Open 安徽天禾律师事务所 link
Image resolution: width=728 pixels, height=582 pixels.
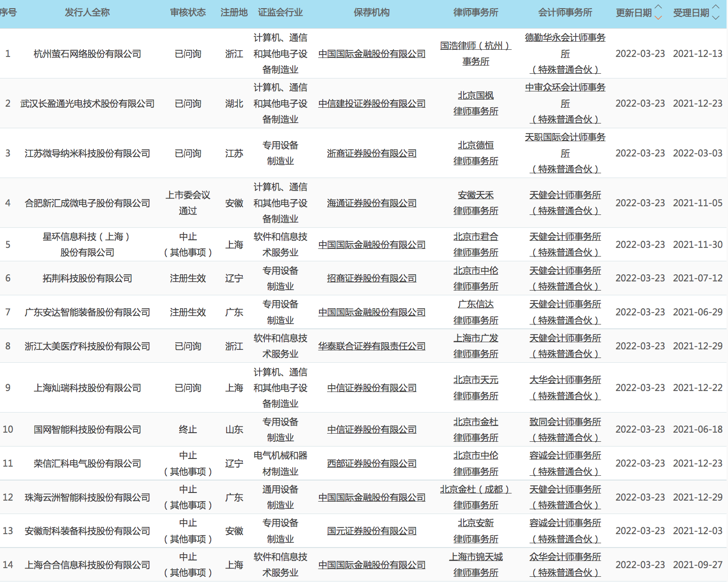tap(476, 203)
